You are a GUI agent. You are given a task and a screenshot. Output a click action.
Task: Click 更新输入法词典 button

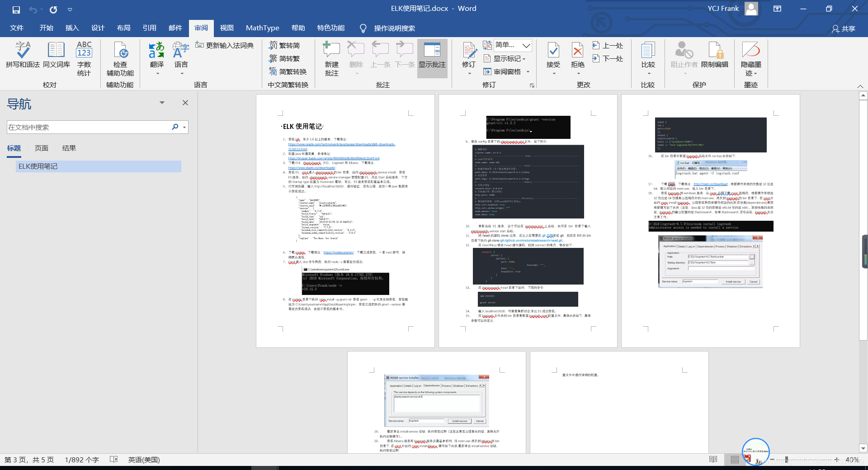225,45
